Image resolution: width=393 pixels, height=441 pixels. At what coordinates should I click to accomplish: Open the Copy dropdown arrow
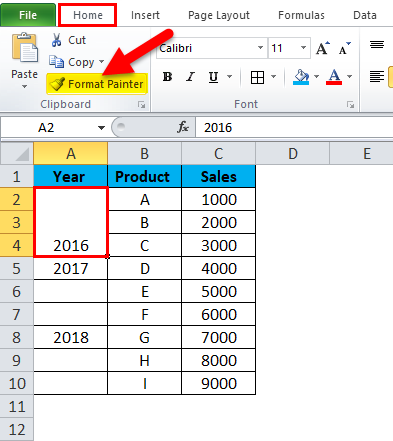point(101,62)
